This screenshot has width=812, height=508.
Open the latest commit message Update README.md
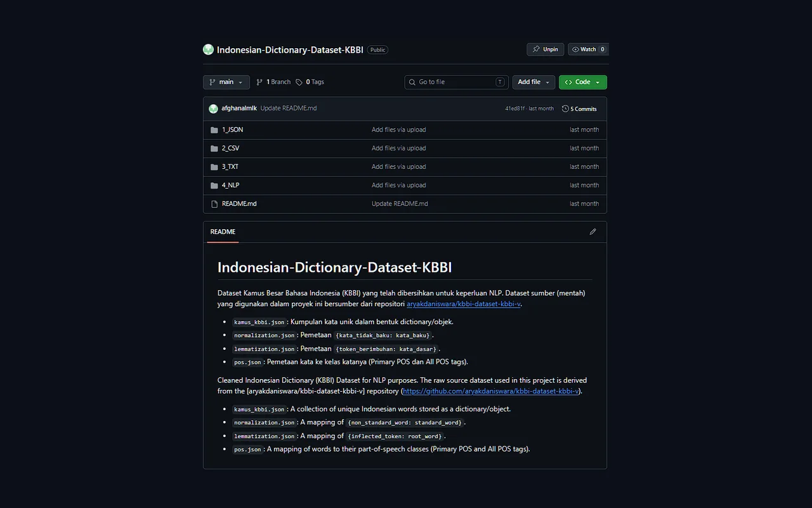289,109
